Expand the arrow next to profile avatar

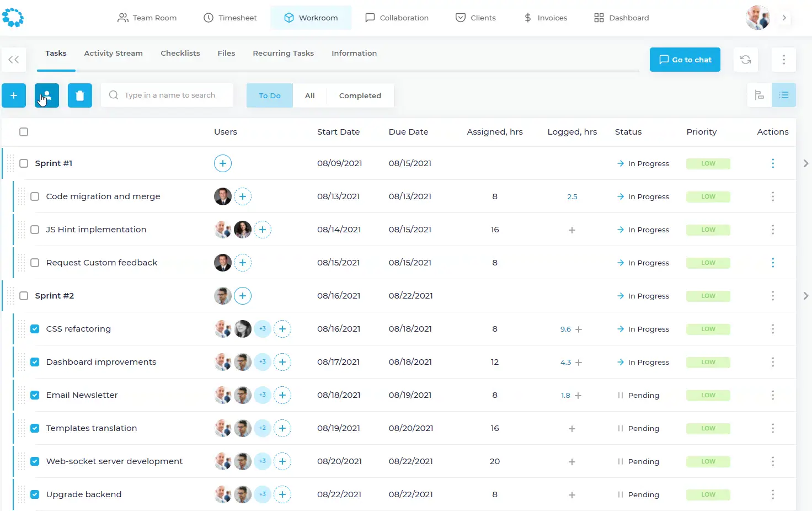784,18
